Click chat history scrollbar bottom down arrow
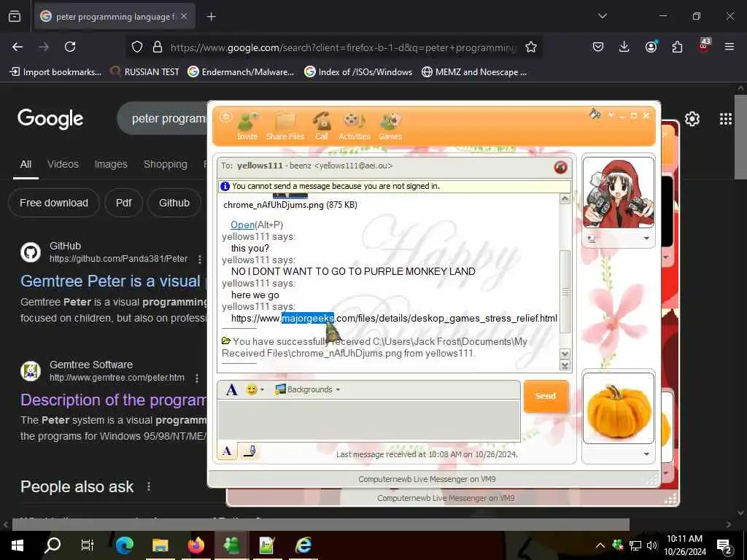This screenshot has width=747, height=560. coord(565,365)
